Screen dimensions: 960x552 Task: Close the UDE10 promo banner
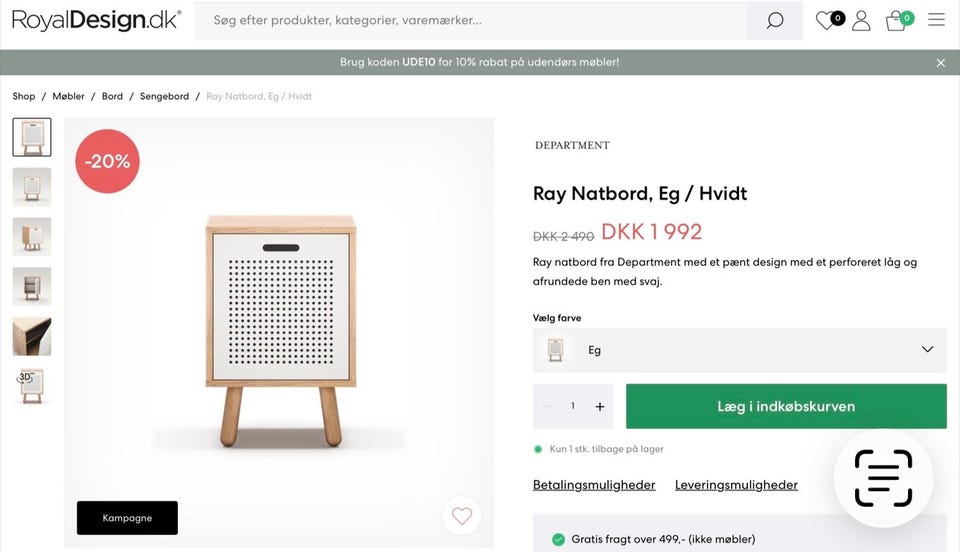click(940, 62)
